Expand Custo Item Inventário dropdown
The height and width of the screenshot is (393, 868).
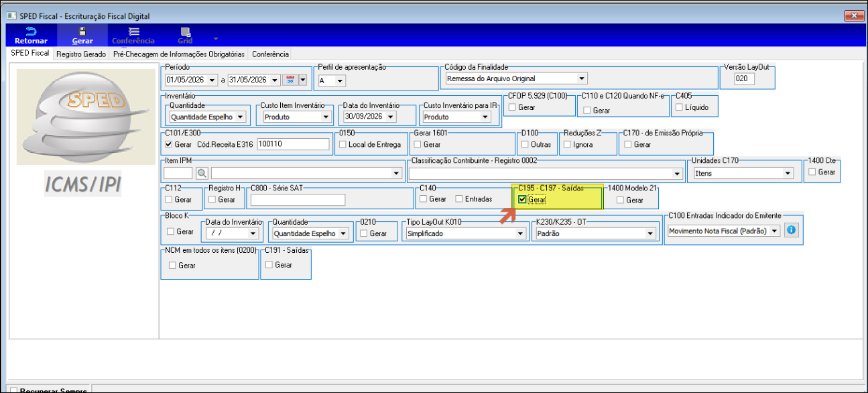[x=326, y=117]
